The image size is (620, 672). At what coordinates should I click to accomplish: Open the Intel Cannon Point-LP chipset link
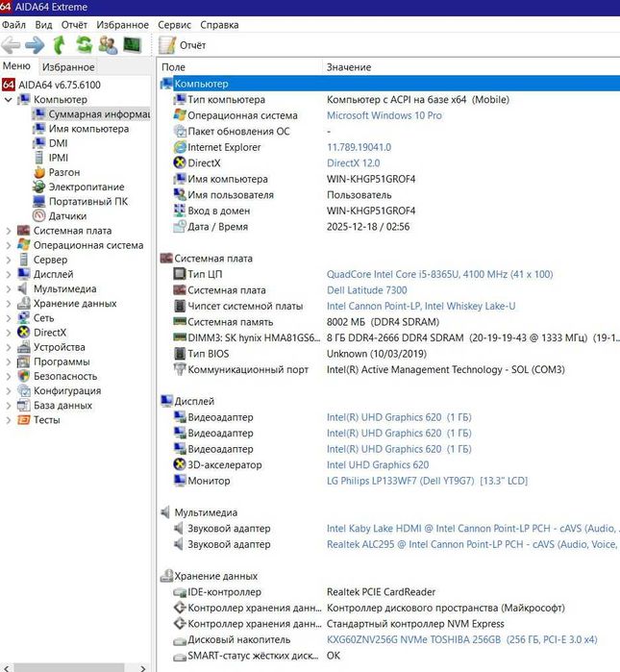[x=421, y=306]
